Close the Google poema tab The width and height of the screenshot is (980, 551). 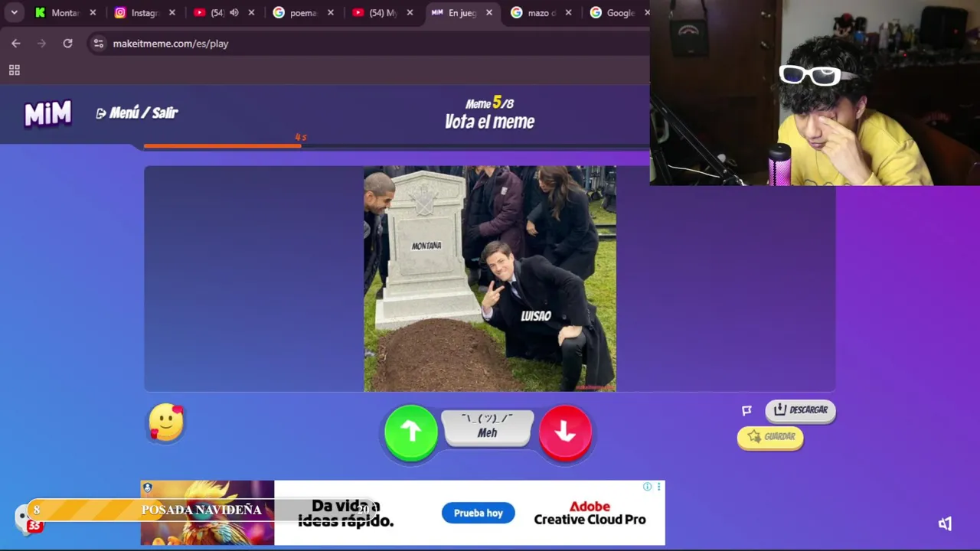tap(331, 12)
